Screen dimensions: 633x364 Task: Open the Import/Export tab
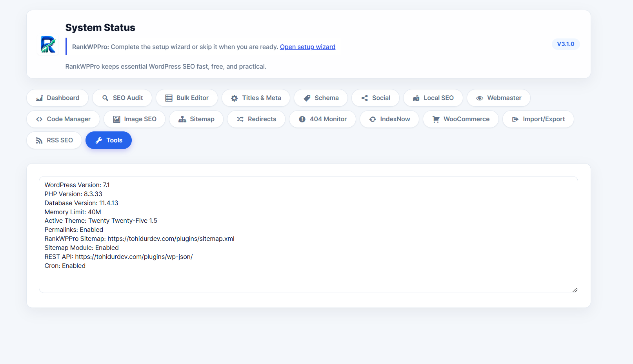coord(538,119)
